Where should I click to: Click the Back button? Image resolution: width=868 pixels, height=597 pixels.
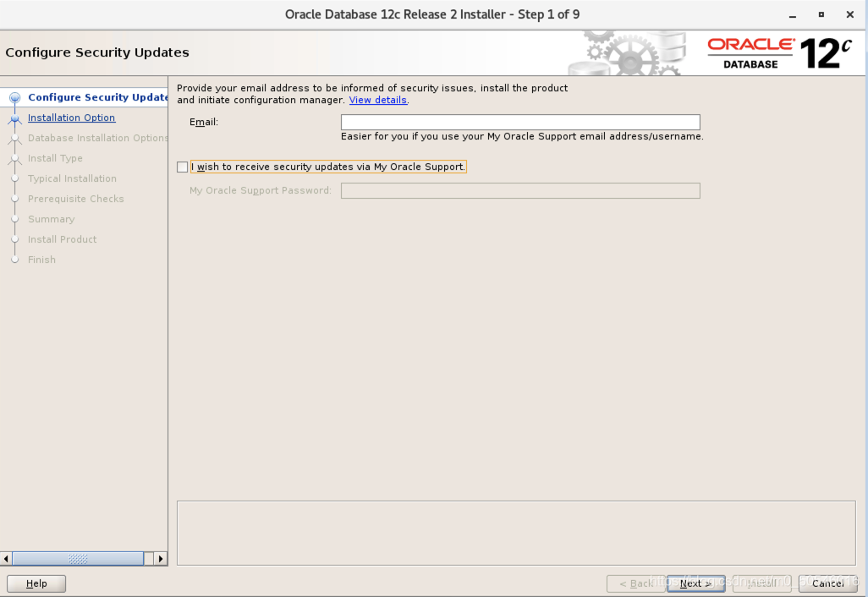635,583
